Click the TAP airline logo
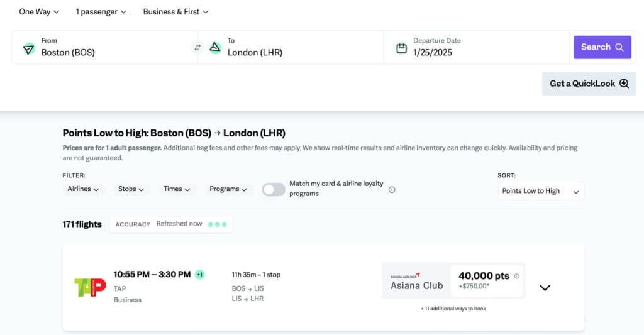Screen dimensions: 644x335 [90, 287]
